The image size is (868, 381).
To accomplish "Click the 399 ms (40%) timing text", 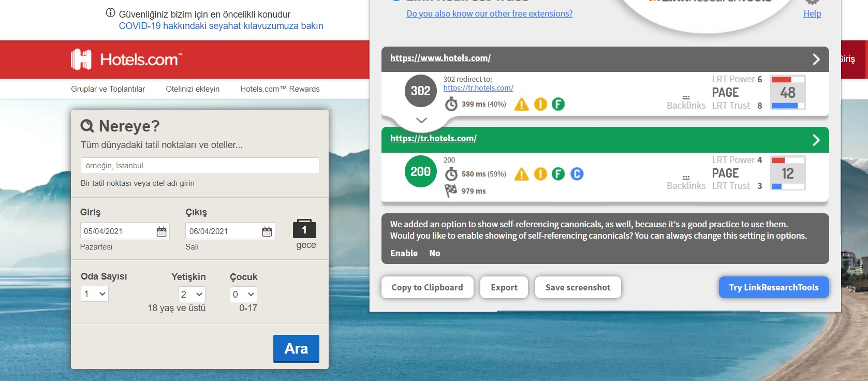I will pos(484,104).
